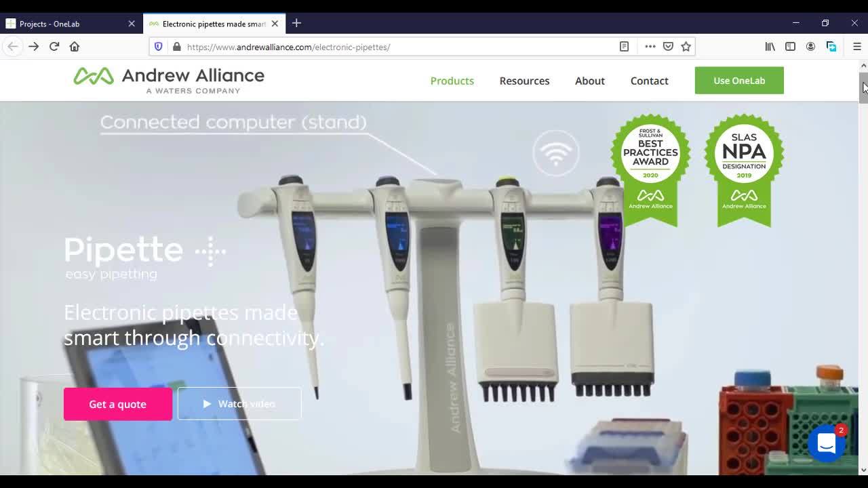Viewport: 868px width, 488px height.
Task: Click the page vertical scrollbar thumb
Action: click(863, 88)
